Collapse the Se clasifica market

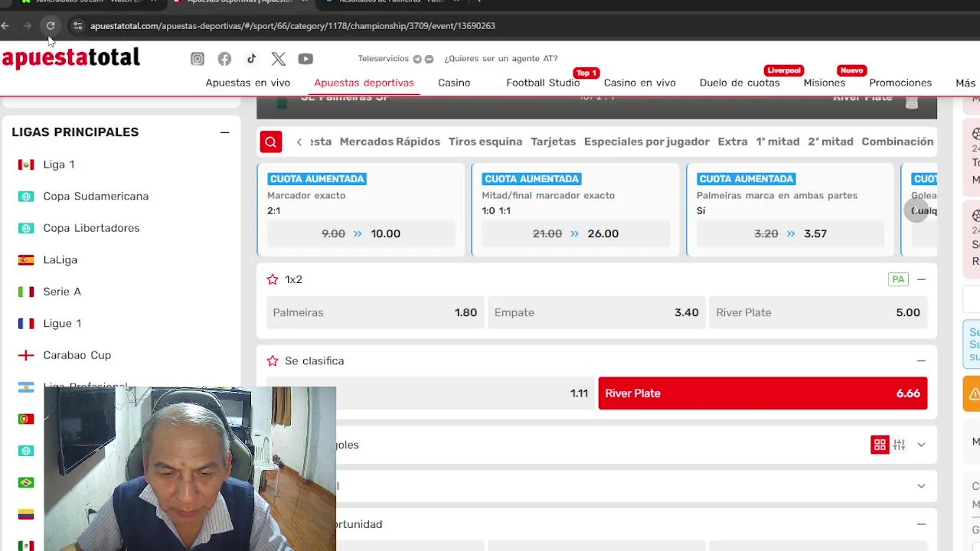[921, 360]
